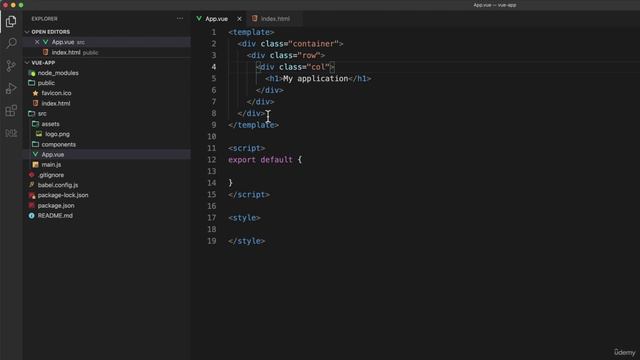This screenshot has width=640, height=360.
Task: Click the '</style>' closing tag
Action: (x=247, y=241)
